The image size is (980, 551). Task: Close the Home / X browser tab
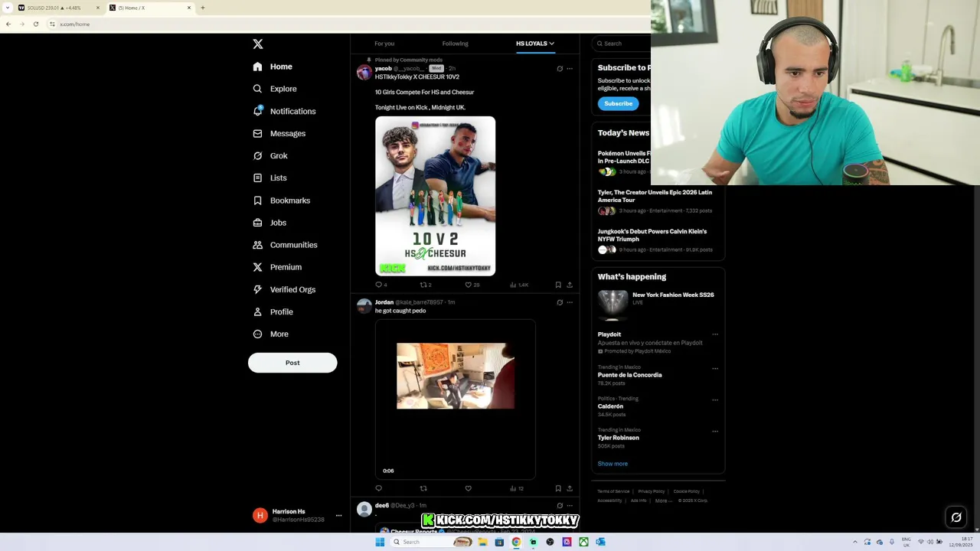click(189, 8)
